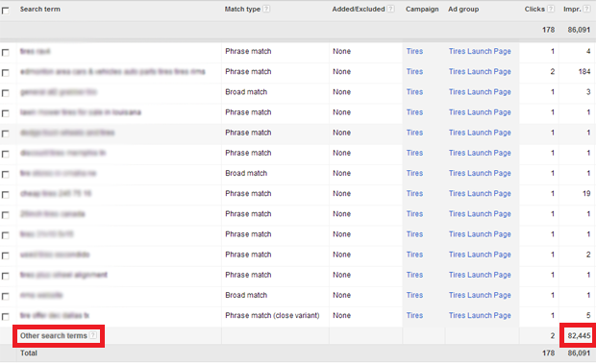Tick checkbox of the Phrase match (close variant) row
This screenshot has height=364, width=596.
point(6,316)
